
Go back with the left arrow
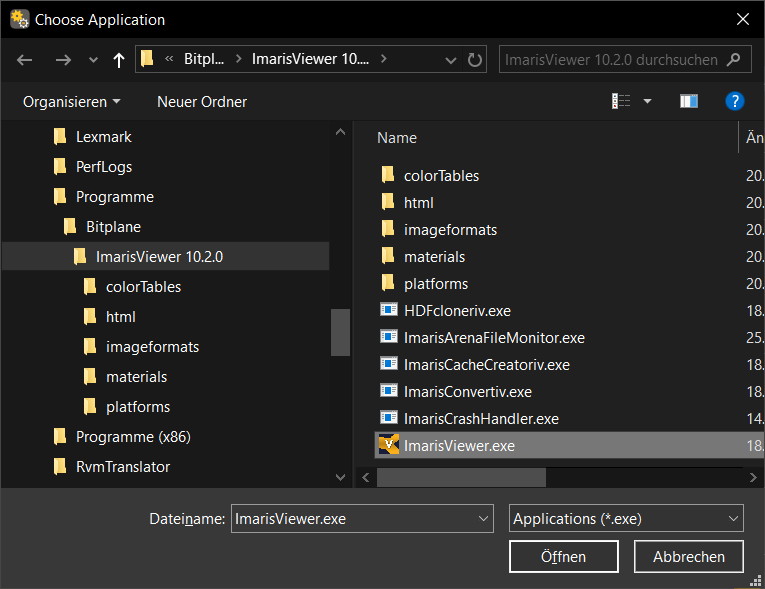24,60
